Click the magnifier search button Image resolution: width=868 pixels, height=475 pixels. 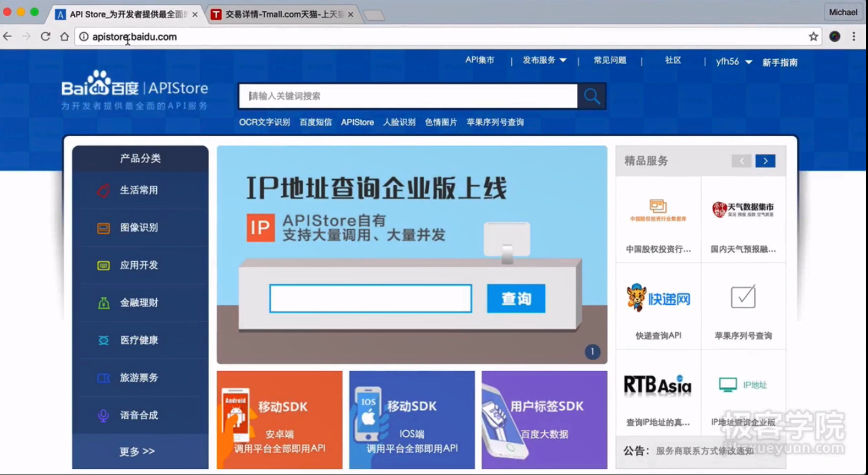(592, 96)
